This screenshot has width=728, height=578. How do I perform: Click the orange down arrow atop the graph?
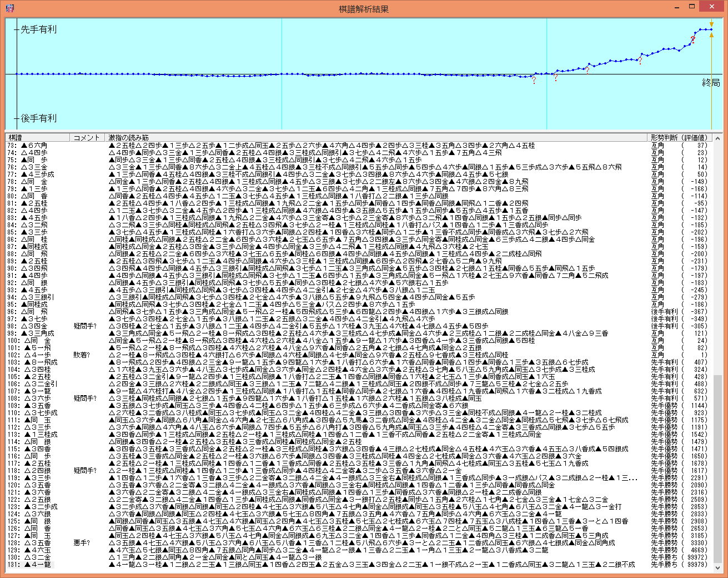711,24
